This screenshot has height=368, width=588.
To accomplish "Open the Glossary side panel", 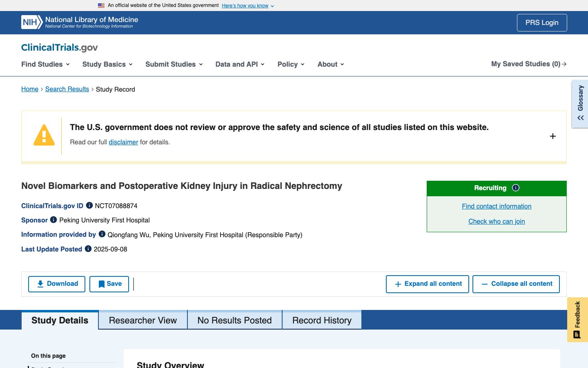I will [x=580, y=104].
